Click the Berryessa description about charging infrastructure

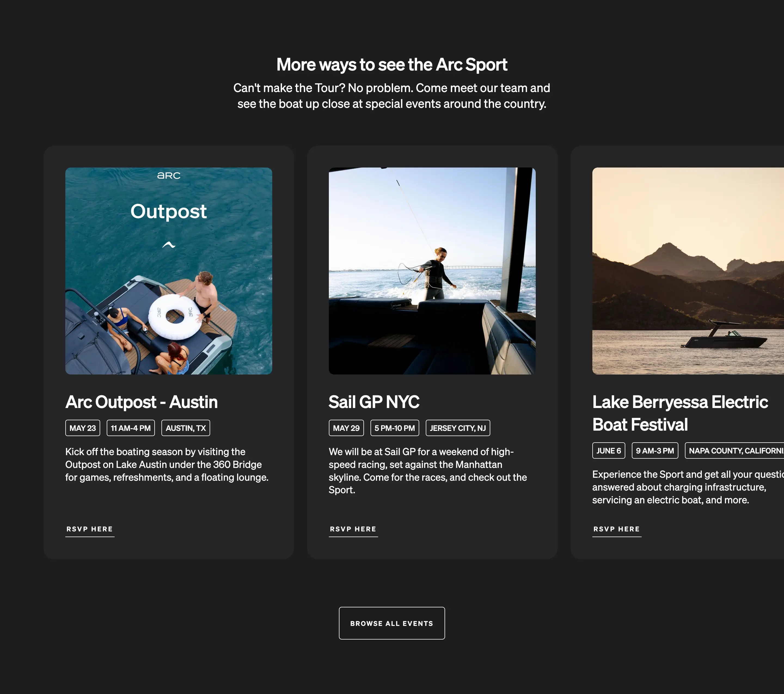(x=688, y=487)
